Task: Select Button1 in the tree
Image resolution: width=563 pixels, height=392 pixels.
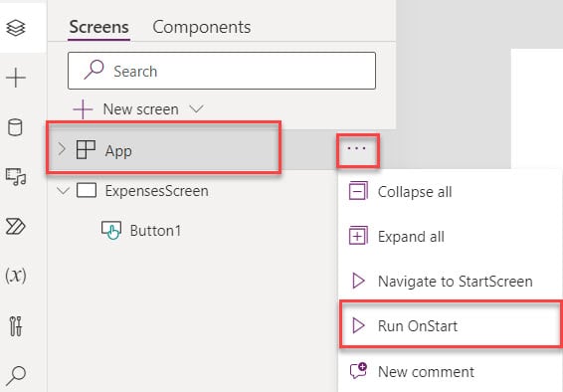Action: click(155, 231)
